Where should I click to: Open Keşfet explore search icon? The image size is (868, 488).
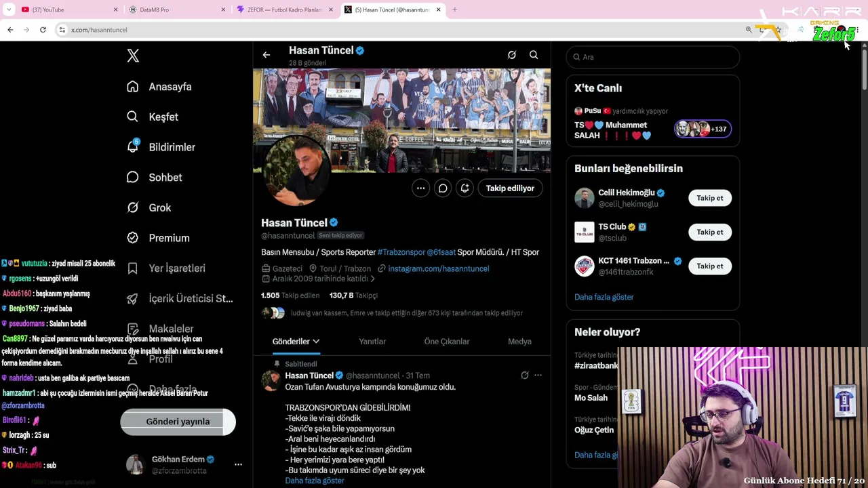coord(132,117)
